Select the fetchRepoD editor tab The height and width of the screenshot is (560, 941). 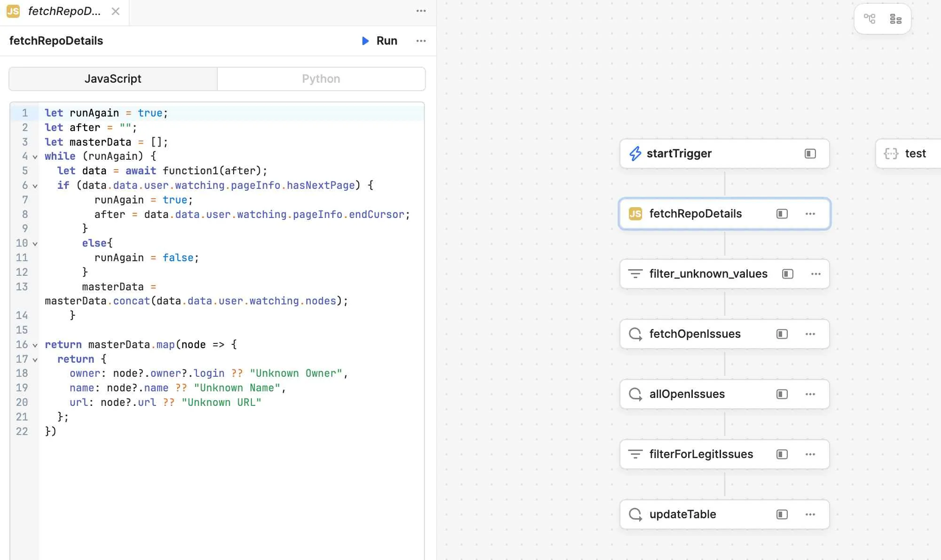click(64, 11)
